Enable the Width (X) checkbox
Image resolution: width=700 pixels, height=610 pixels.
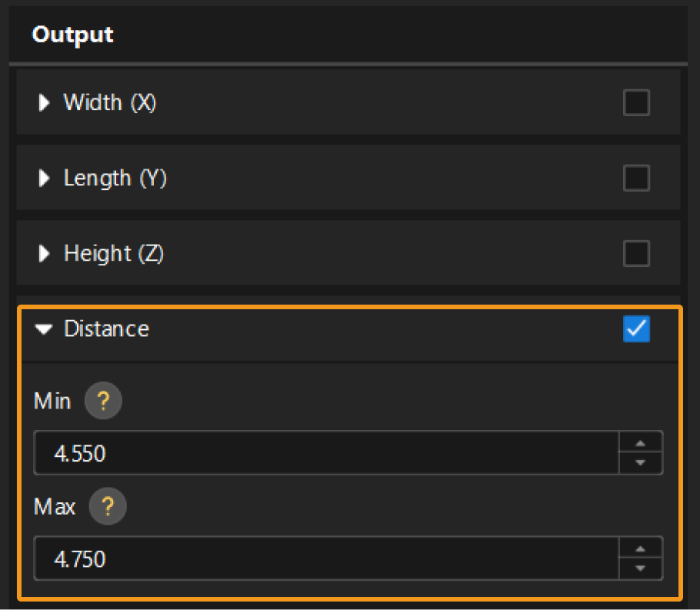pyautogui.click(x=636, y=102)
